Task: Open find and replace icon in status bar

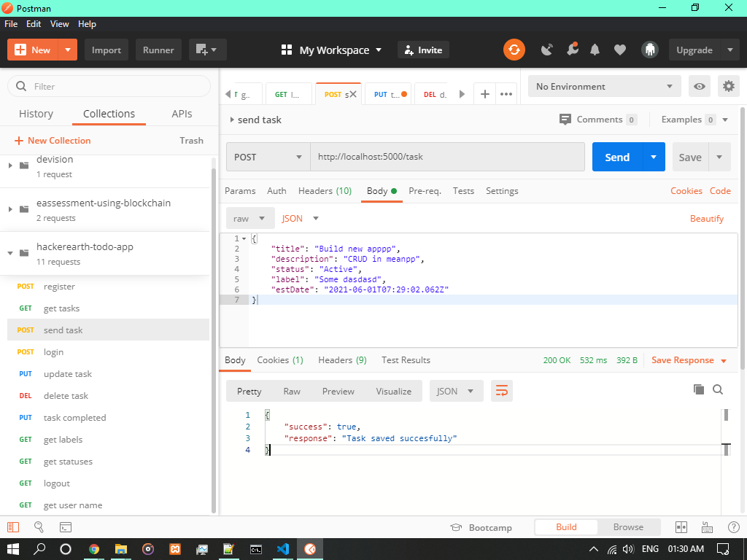Action: tap(39, 527)
